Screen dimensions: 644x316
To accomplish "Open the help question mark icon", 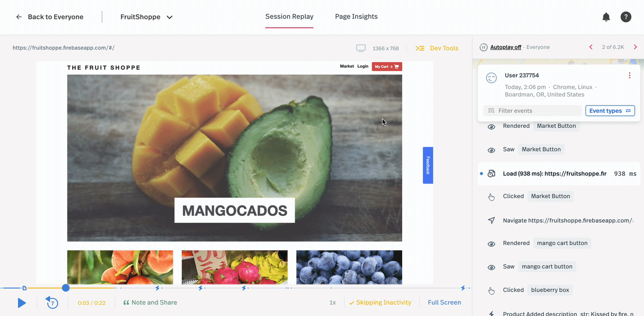I will click(x=626, y=17).
